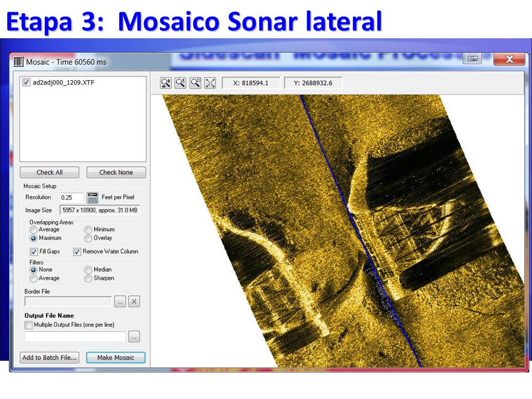Click the Border File path field

pos(68,301)
